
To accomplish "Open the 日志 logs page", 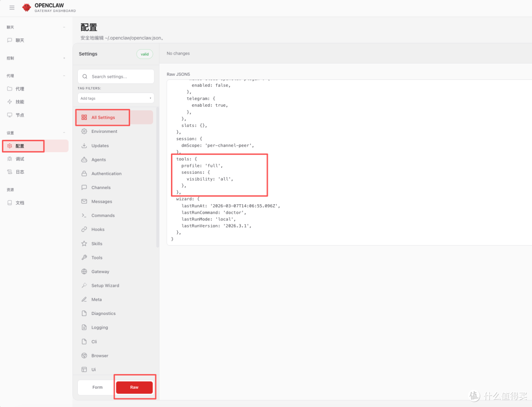I will pyautogui.click(x=35, y=172).
